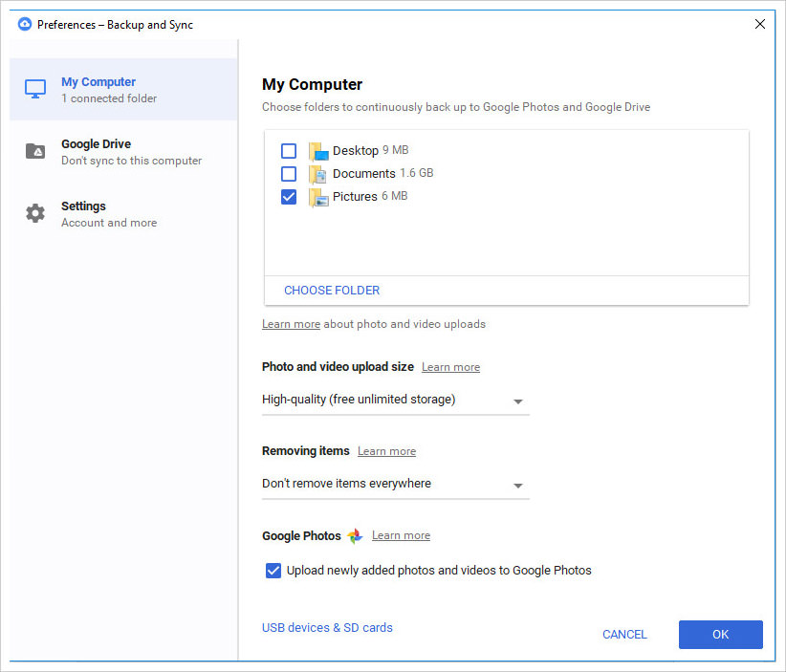Click the My Computer monitor icon
Screen dimensions: 786x672
[x=35, y=89]
